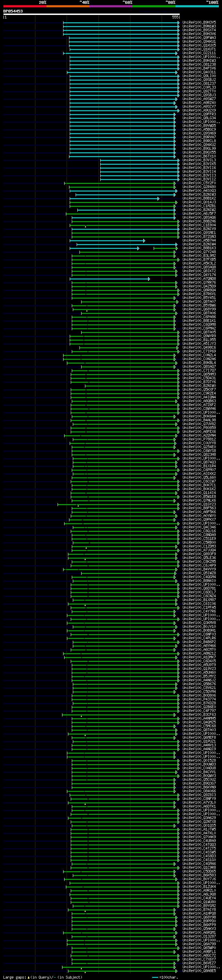Image resolution: width=222 pixels, height=980 pixels.
Task: Select the UniRef100_Q014J3 label
Action: click(x=199, y=202)
